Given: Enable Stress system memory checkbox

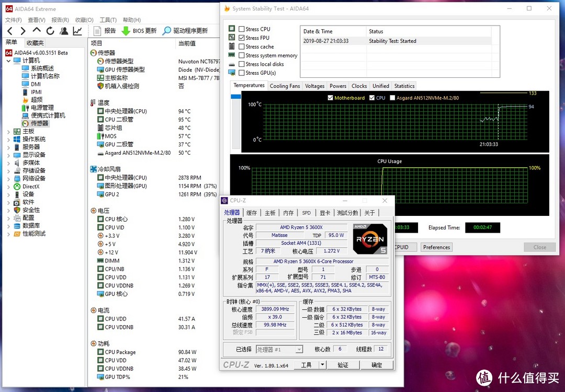Looking at the screenshot, I should point(242,55).
